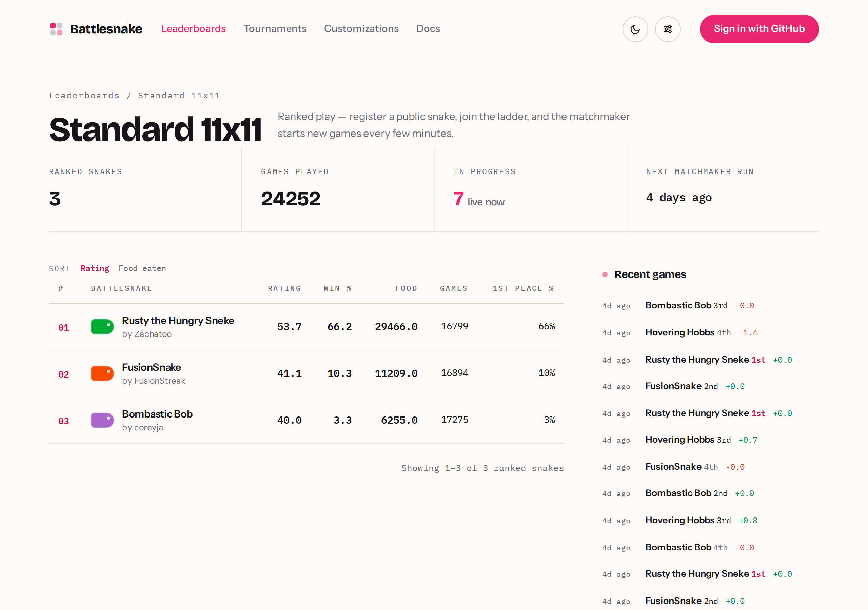Open recent game FusionSnake 4th -0.0
The image size is (868, 610).
[695, 467]
